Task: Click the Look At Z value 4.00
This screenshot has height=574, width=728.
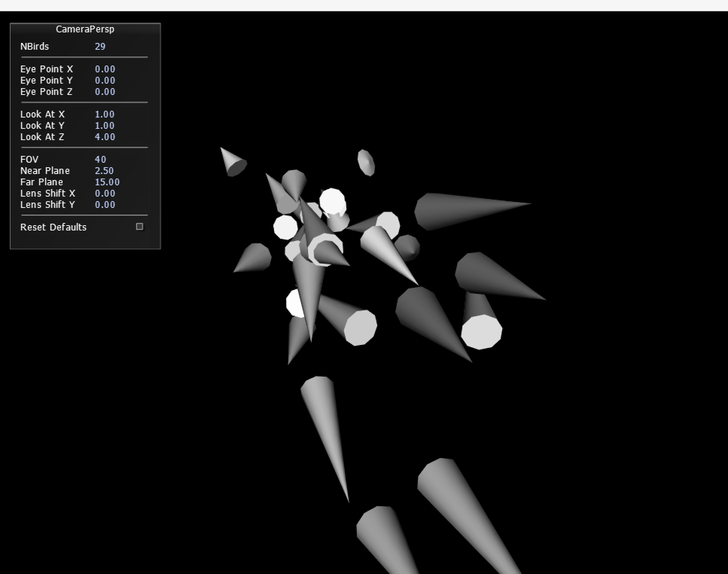Action: 105,137
